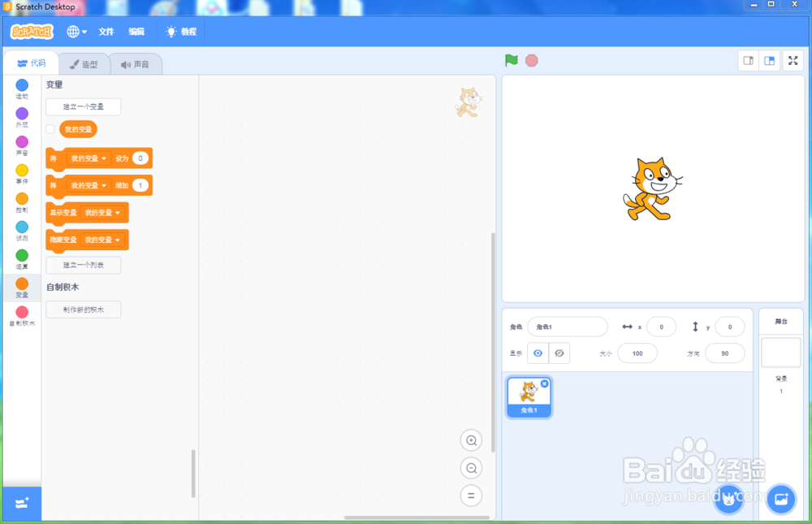Click the cat sprite on stage
The height and width of the screenshot is (524, 812).
651,189
